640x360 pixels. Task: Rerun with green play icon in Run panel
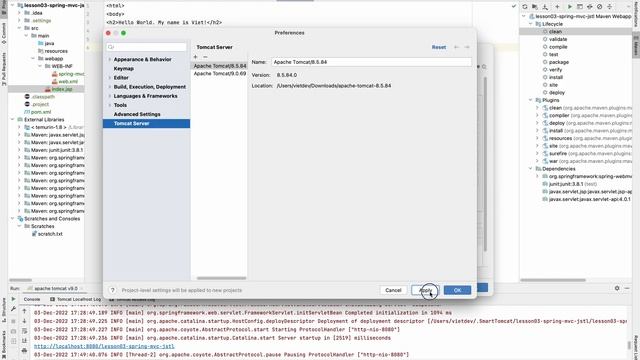coord(13,300)
